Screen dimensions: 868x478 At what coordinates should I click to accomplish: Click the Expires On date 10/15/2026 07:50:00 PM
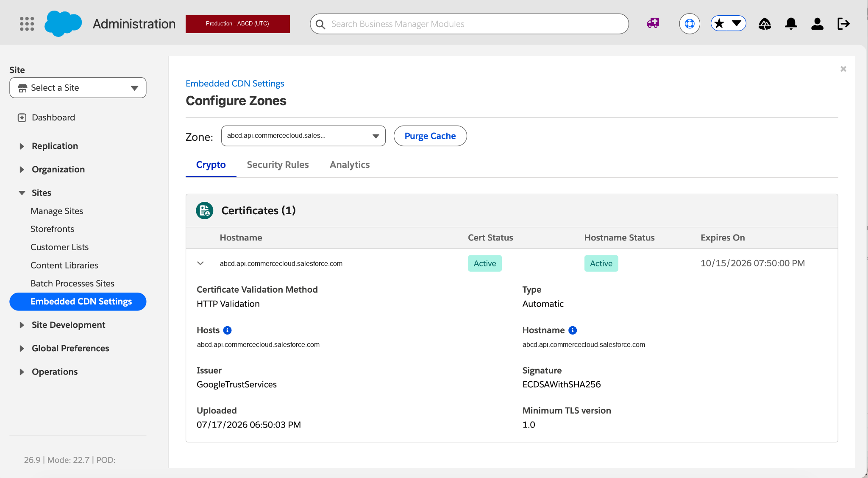(752, 263)
